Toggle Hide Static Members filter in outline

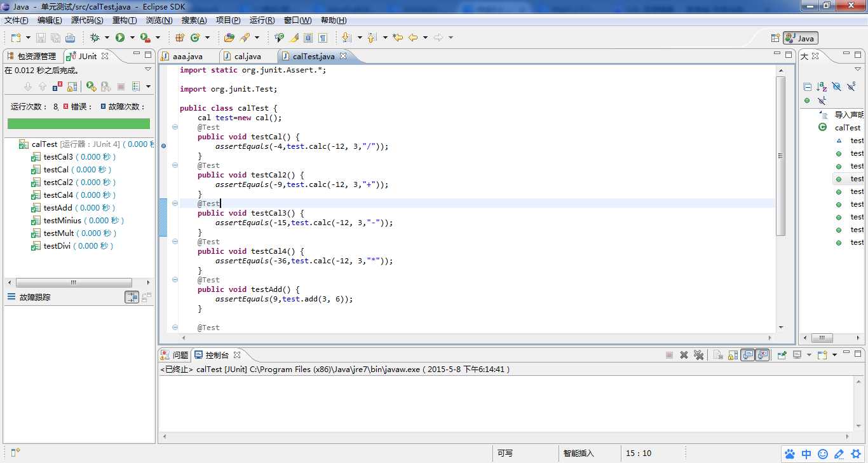(x=851, y=86)
